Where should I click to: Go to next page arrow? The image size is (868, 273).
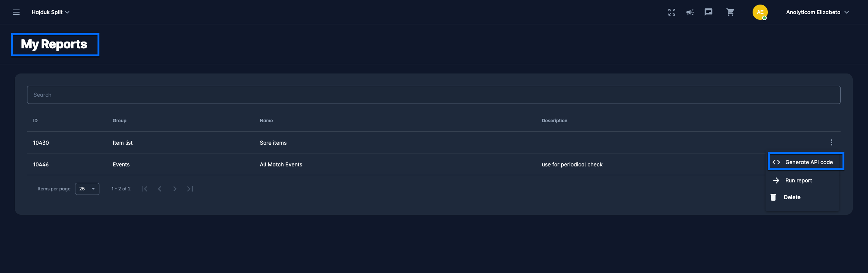[174, 189]
